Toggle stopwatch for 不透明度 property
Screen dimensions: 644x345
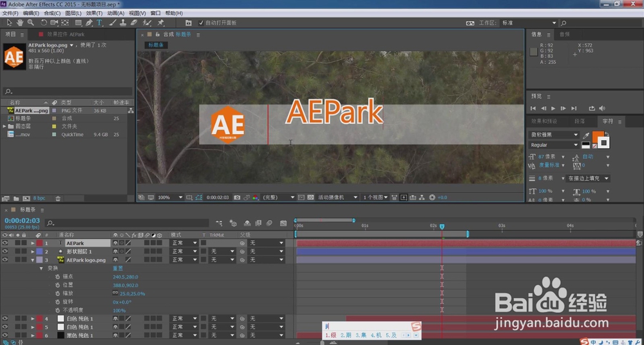(x=58, y=310)
